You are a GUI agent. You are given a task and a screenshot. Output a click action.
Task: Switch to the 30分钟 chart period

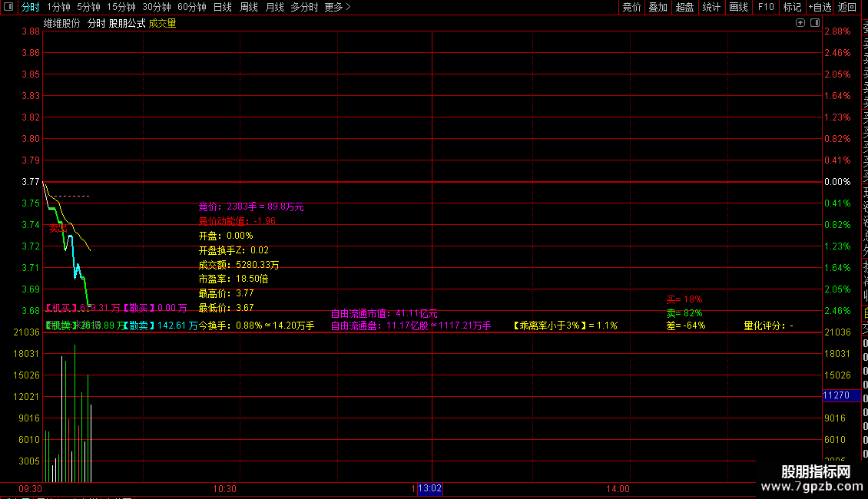(157, 7)
